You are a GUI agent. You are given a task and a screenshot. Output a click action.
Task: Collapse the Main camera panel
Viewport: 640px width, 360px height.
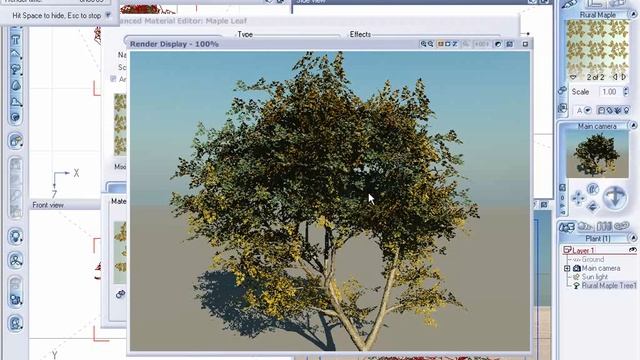[633, 126]
